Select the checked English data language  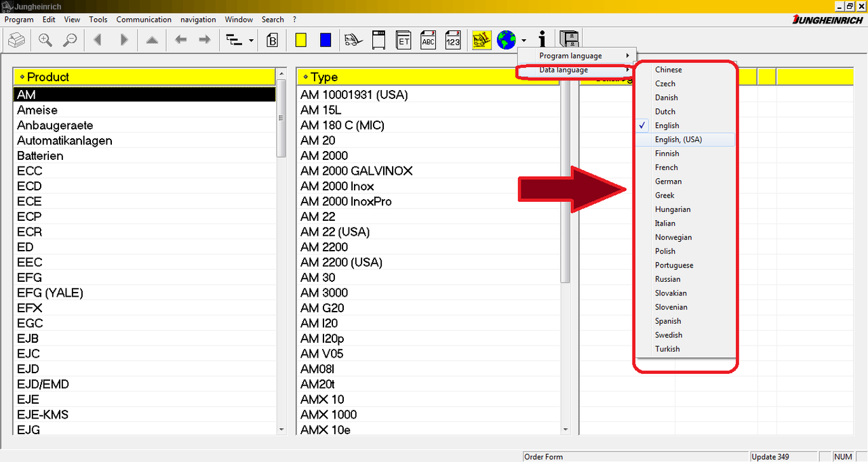(x=685, y=125)
